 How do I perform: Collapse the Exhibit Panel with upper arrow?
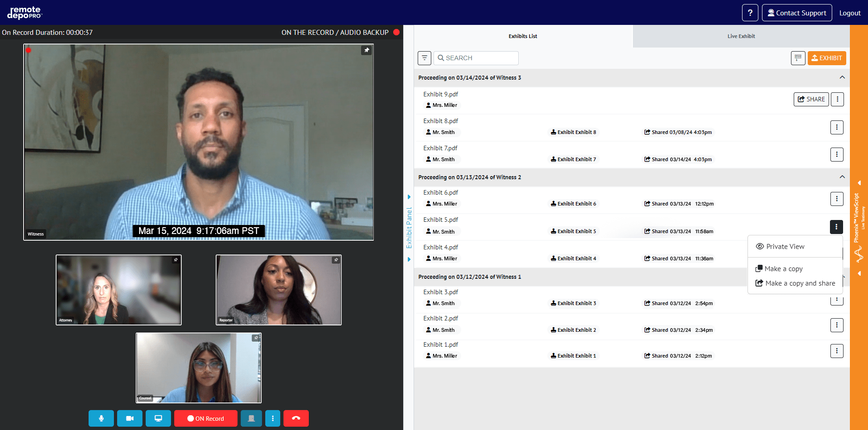tap(409, 197)
